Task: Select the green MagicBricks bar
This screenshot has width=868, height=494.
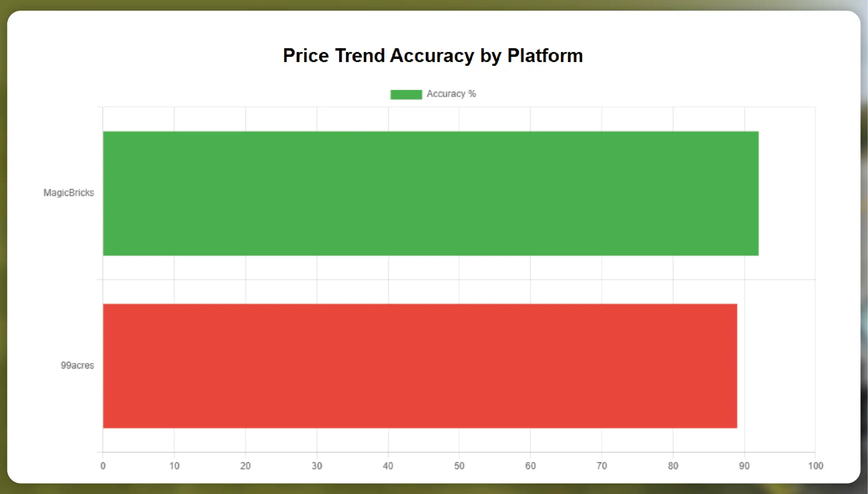Action: pos(430,193)
